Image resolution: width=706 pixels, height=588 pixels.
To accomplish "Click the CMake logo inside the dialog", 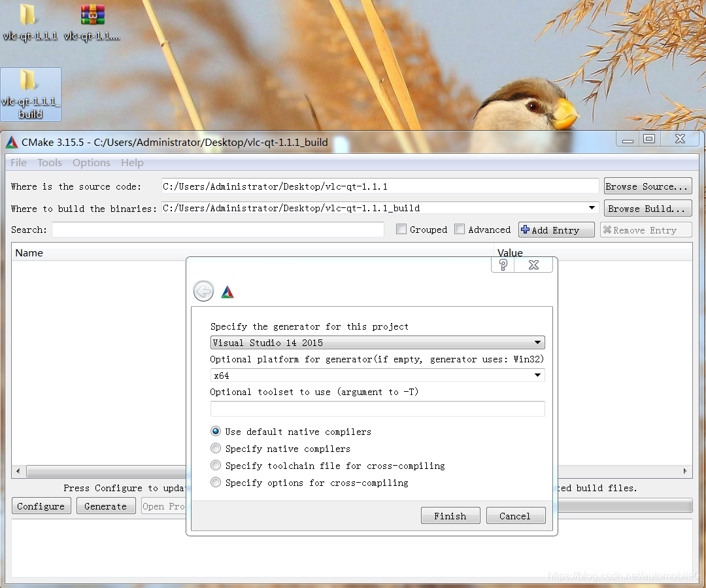I will click(227, 292).
